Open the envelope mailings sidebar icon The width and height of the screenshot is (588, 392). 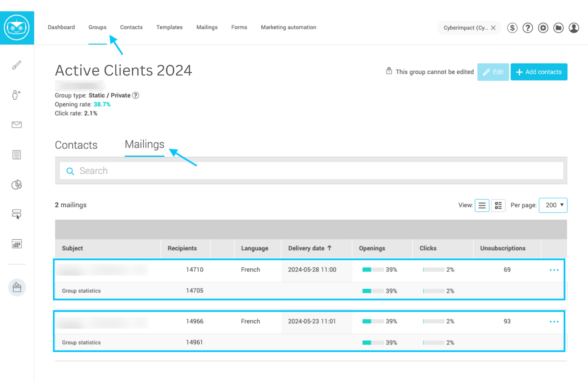[17, 125]
